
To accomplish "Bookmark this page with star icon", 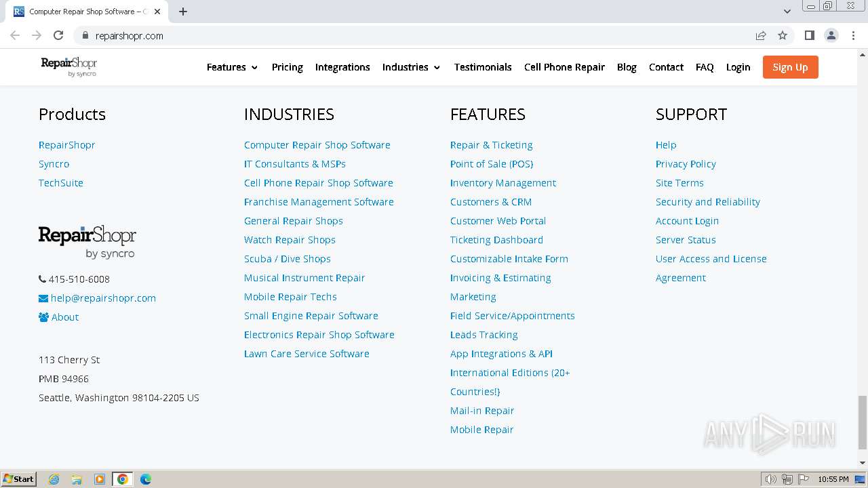I will [783, 35].
